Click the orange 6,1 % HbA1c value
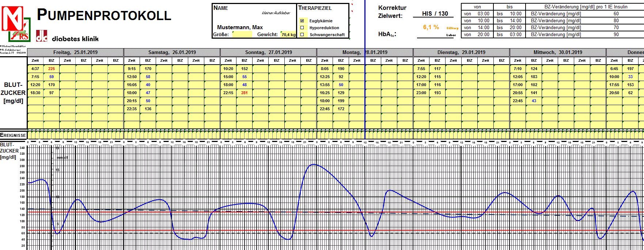Screen dimensions: 644x250 (431, 27)
